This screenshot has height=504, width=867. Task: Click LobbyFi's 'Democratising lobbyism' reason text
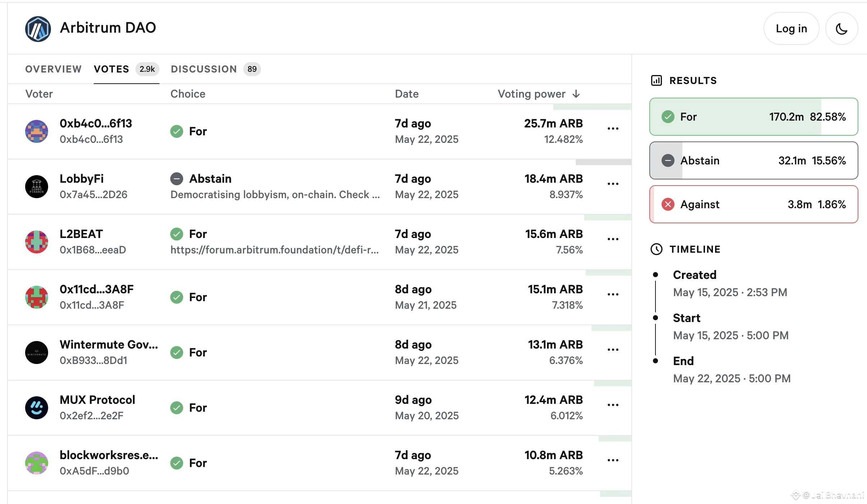(x=275, y=195)
